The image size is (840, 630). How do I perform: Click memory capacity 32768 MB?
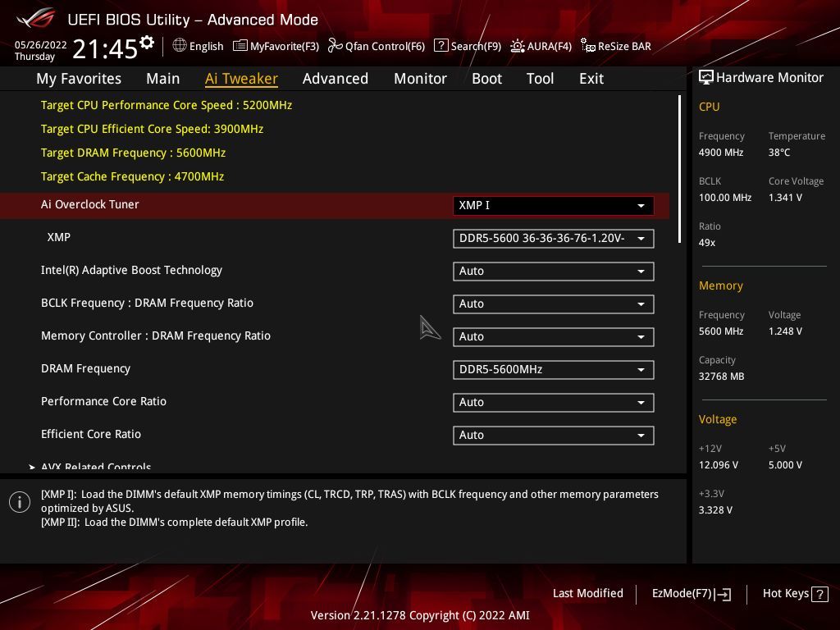pos(721,377)
